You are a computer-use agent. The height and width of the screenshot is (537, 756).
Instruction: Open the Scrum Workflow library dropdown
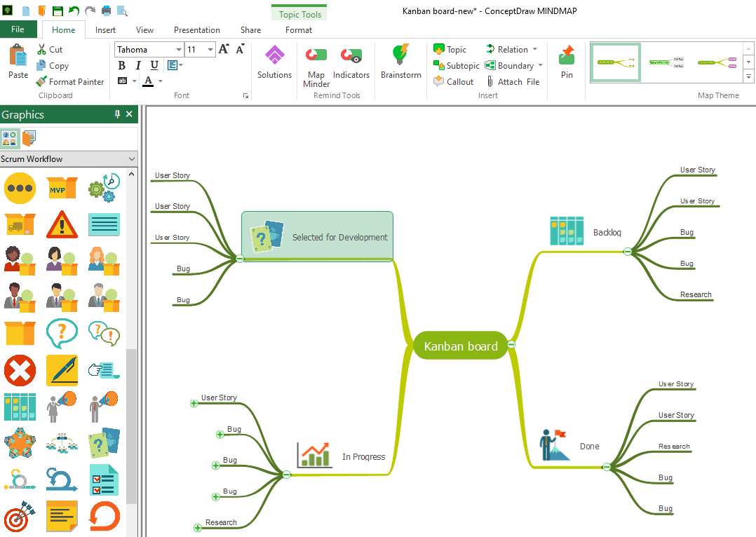click(x=132, y=159)
